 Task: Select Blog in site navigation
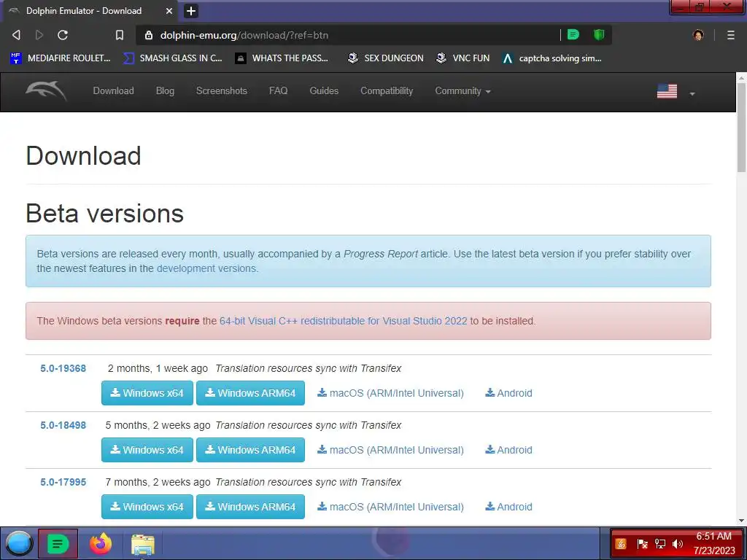pyautogui.click(x=165, y=90)
